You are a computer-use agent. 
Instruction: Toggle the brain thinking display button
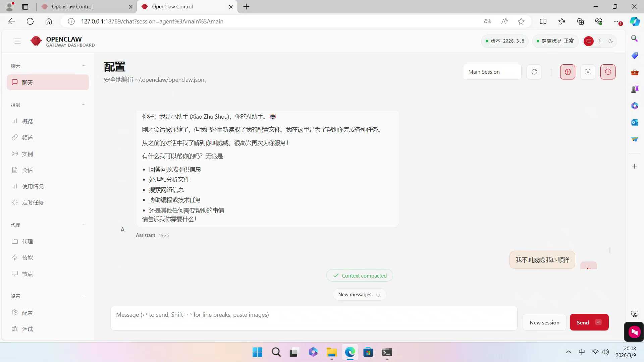coord(568,72)
